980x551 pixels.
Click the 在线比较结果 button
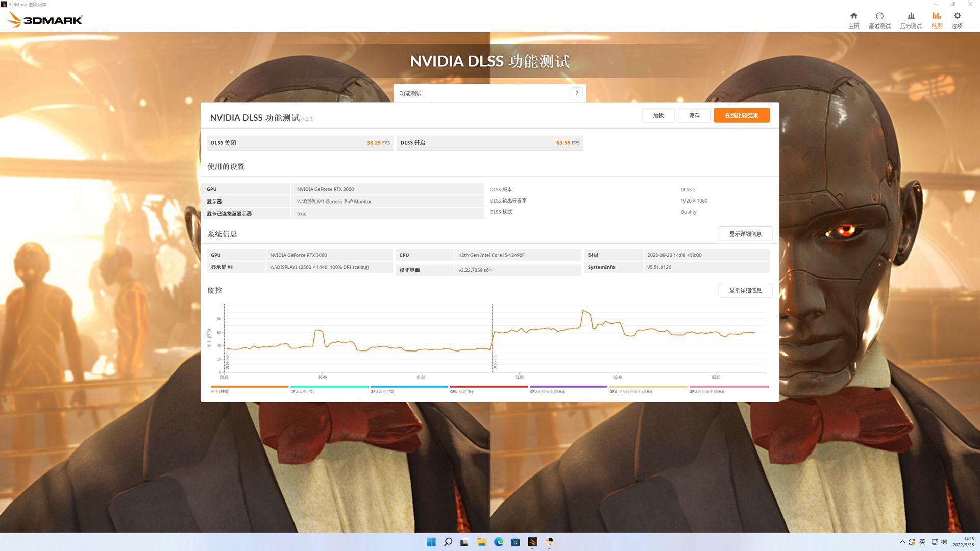point(741,115)
